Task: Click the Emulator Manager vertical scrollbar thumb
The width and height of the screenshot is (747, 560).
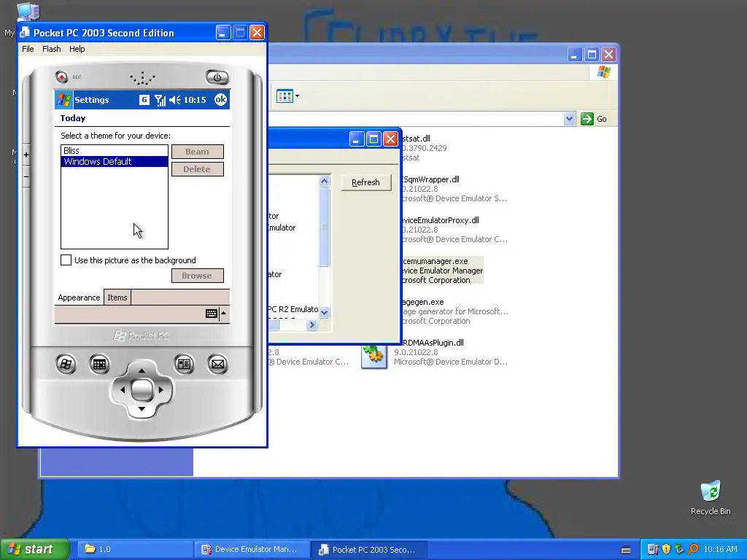Action: [325, 227]
